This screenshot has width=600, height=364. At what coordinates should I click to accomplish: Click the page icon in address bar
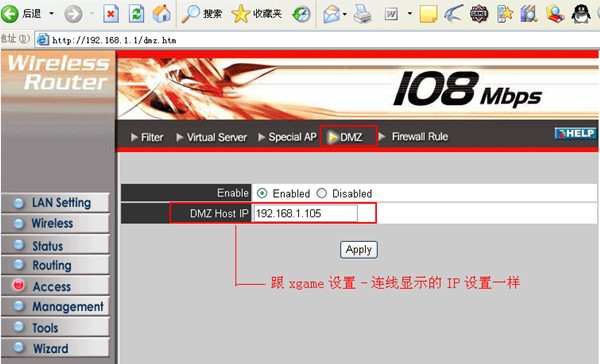coord(42,40)
